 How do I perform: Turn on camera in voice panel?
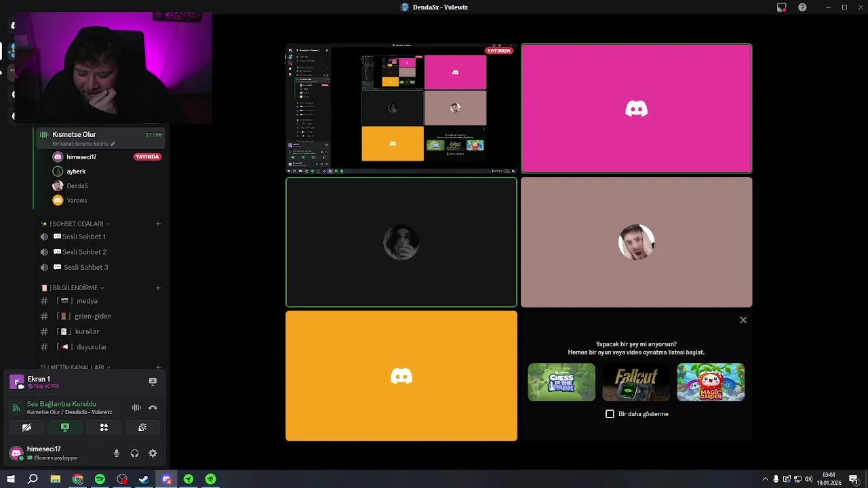(x=26, y=428)
